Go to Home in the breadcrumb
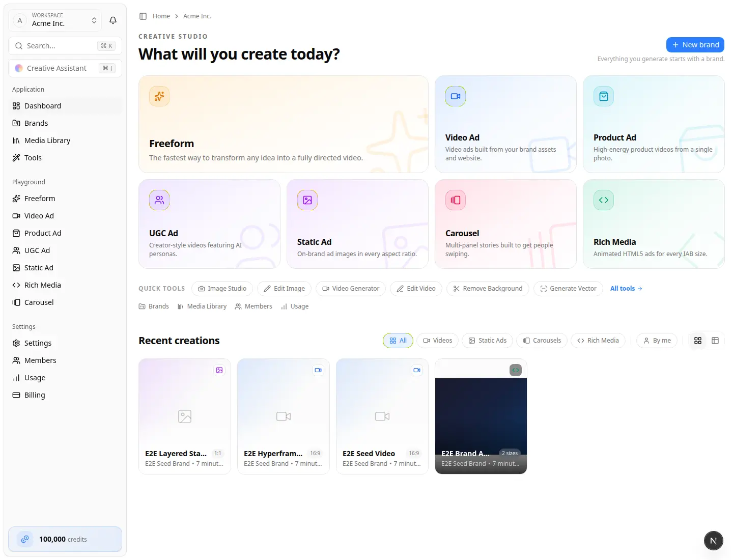 click(x=161, y=16)
